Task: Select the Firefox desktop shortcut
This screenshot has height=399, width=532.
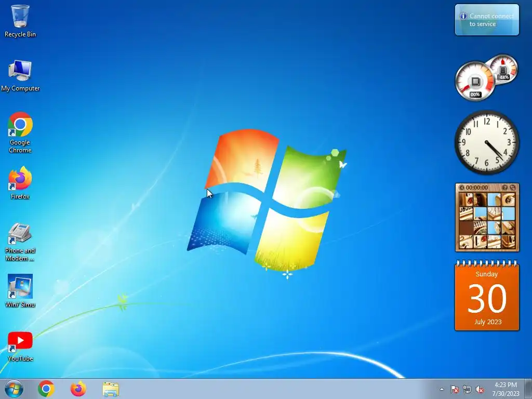Action: (x=20, y=183)
